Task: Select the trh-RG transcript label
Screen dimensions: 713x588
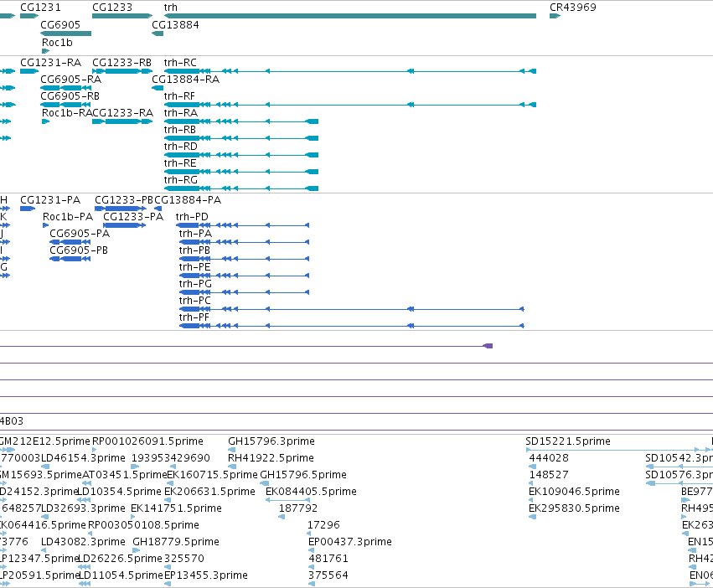Action: [181, 180]
